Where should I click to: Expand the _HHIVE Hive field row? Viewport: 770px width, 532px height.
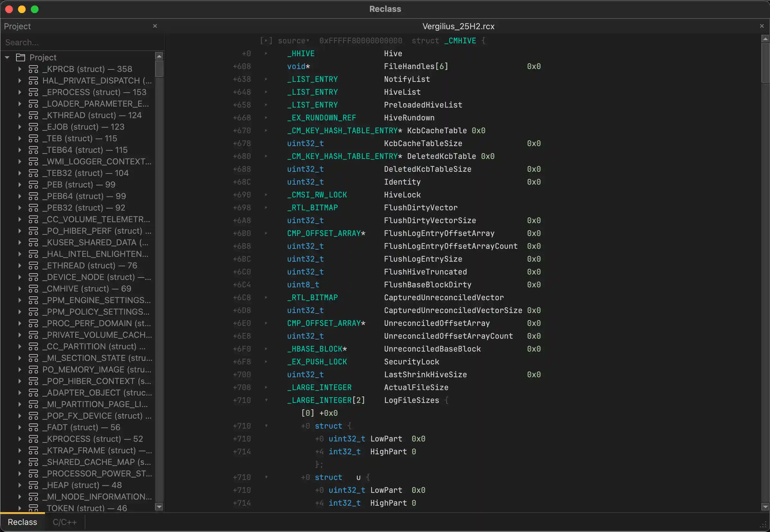click(266, 53)
